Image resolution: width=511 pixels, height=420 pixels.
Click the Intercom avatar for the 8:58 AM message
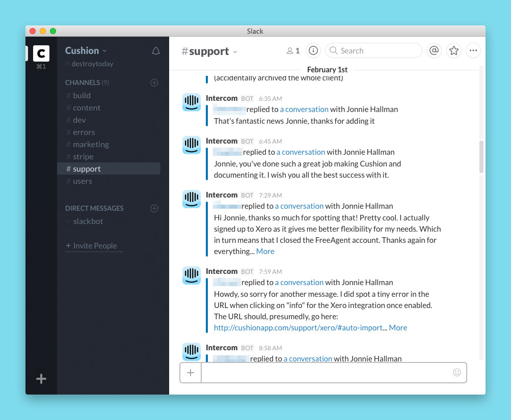click(191, 352)
